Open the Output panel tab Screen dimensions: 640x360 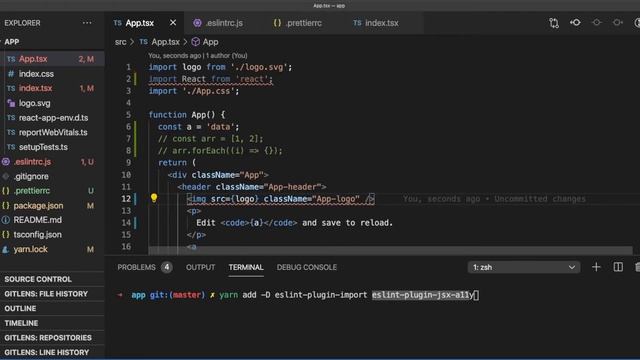click(x=200, y=267)
